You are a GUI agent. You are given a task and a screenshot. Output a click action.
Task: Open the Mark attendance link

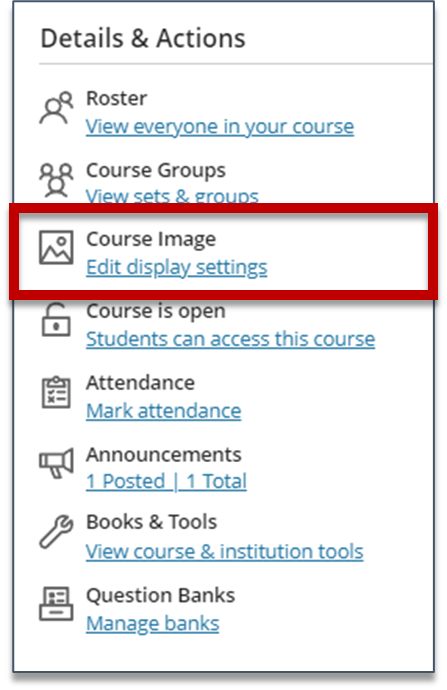click(x=164, y=411)
